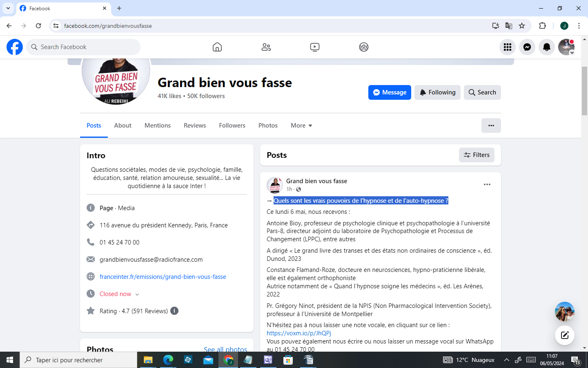The width and height of the screenshot is (588, 368).
Task: Focus the Search Facebook input field
Action: [83, 47]
